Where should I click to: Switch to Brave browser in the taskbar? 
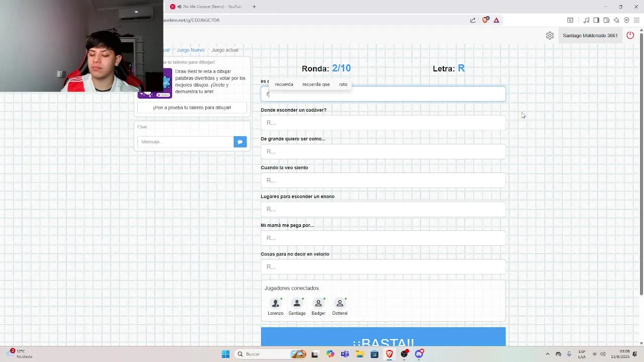pos(389,354)
